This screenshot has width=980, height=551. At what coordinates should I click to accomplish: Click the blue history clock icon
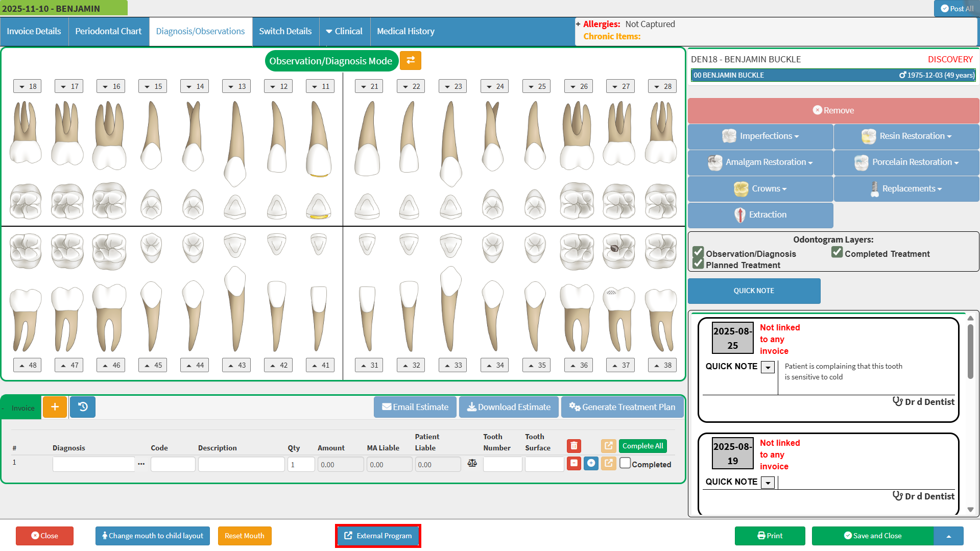tap(83, 407)
